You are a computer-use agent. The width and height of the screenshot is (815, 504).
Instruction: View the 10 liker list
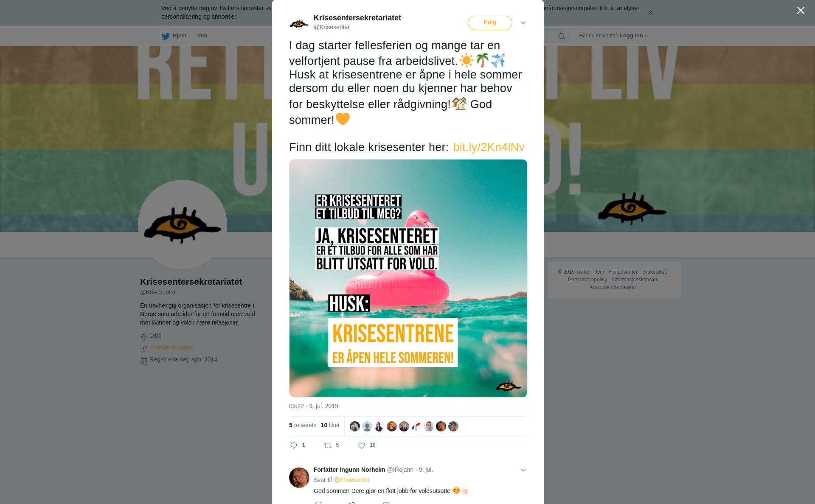pos(330,425)
